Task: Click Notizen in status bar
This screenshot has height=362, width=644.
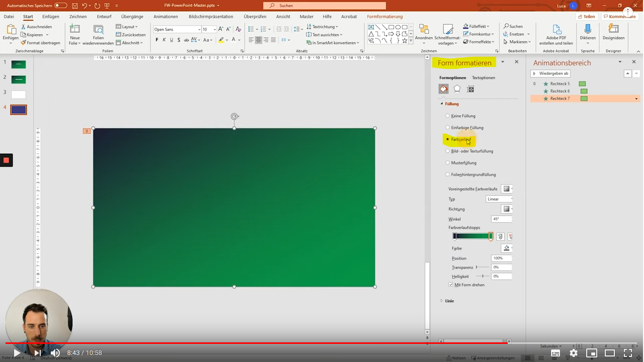Action: [456, 358]
